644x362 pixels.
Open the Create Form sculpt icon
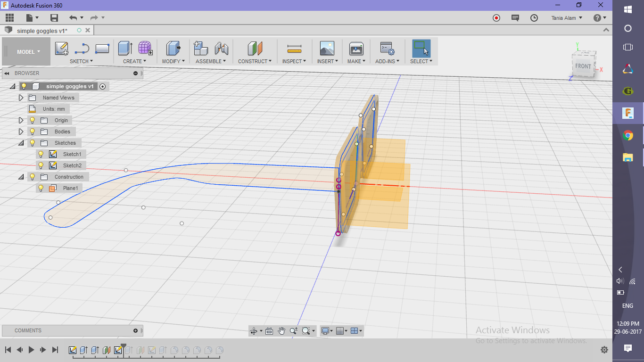[x=145, y=48]
